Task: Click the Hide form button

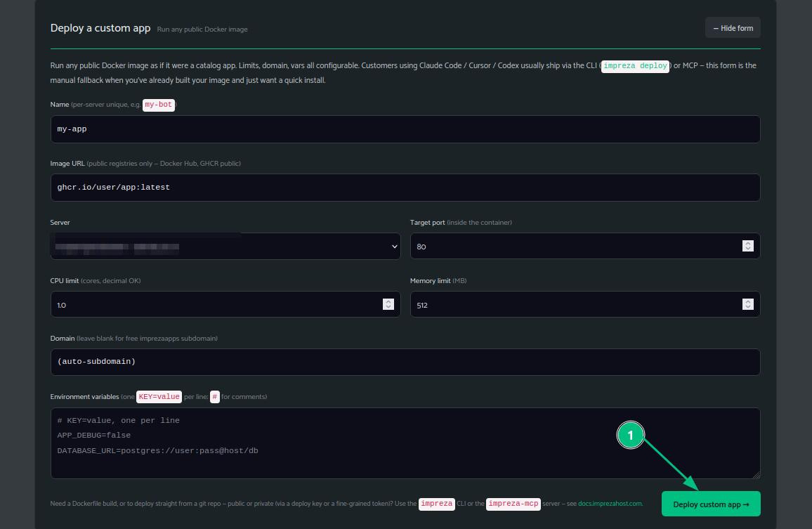Action: (733, 28)
